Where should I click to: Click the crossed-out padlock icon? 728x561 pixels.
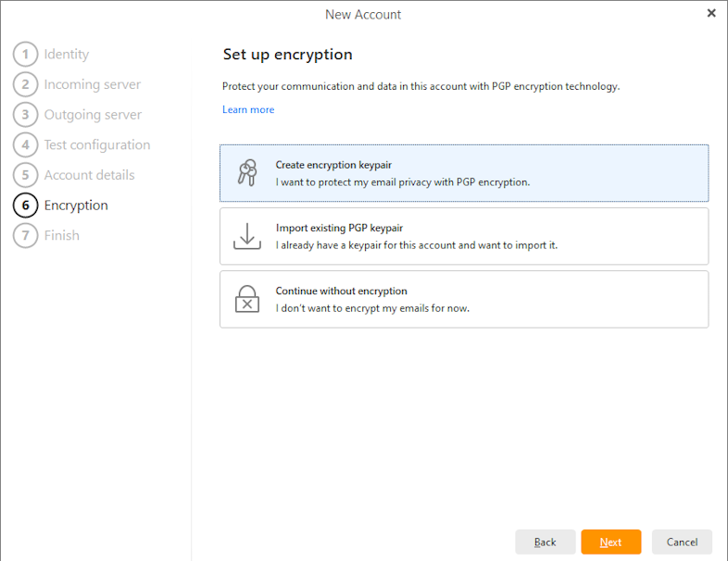coord(246,299)
